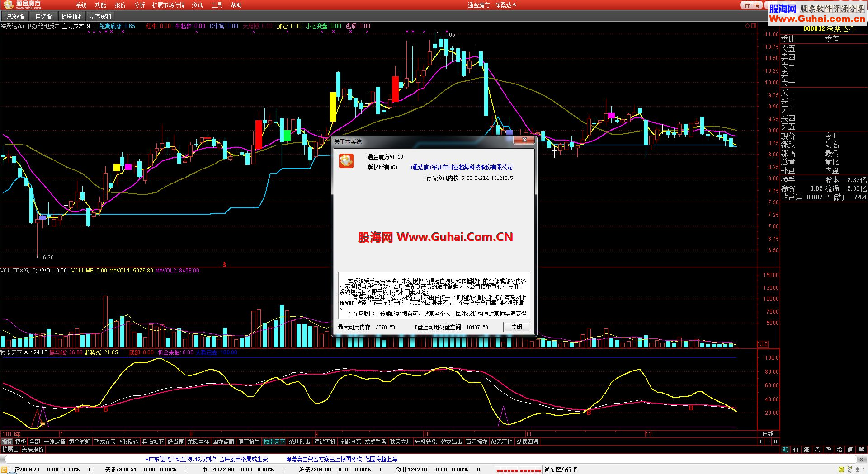The image size is (868, 474).
Task: Switch to the 关联报价 tab
Action: [33, 450]
